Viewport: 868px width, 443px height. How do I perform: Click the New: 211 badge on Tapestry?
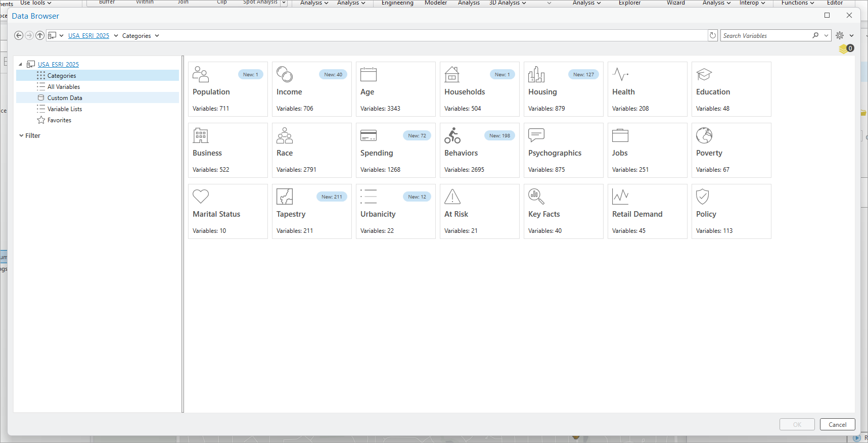coord(332,196)
